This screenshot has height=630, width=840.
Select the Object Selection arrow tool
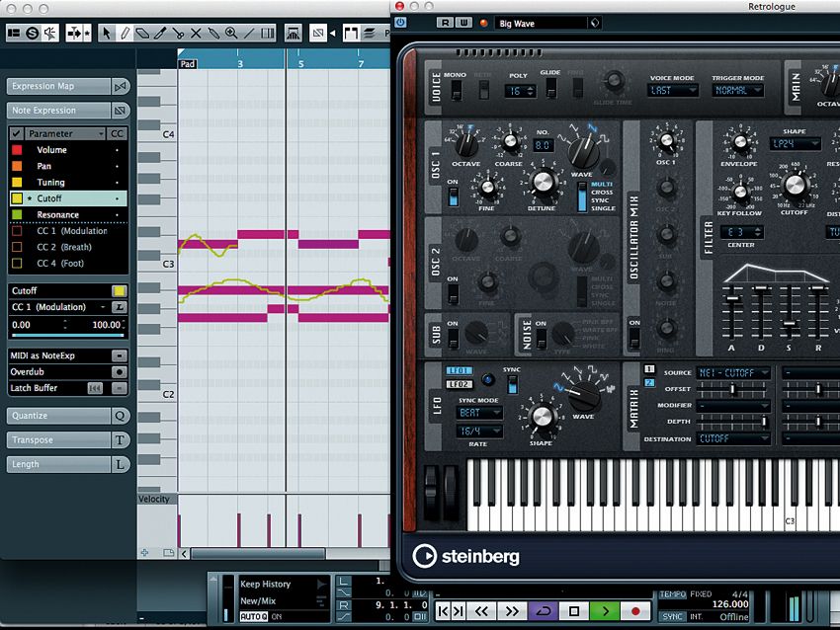(x=107, y=32)
